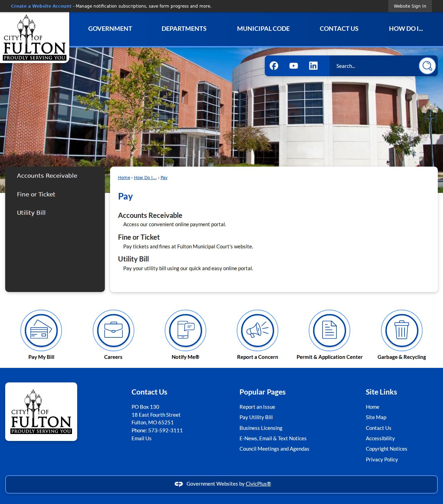Click the CivicPlus link

click(x=258, y=484)
